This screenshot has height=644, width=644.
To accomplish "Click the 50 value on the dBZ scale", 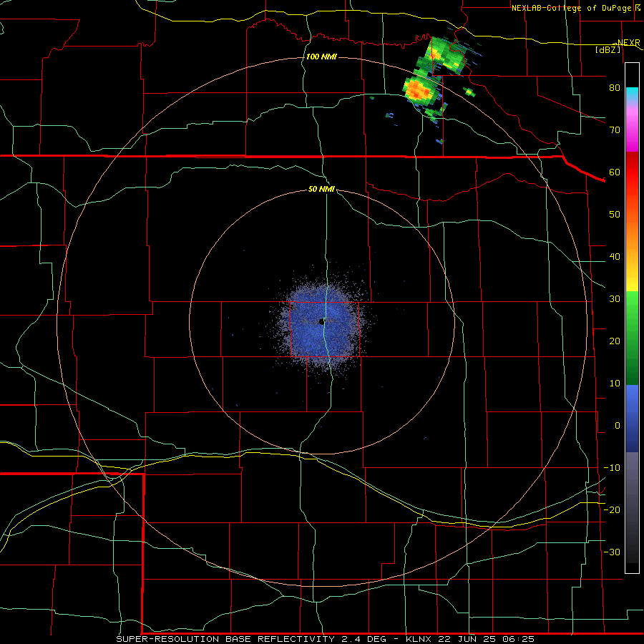I will click(x=615, y=215).
